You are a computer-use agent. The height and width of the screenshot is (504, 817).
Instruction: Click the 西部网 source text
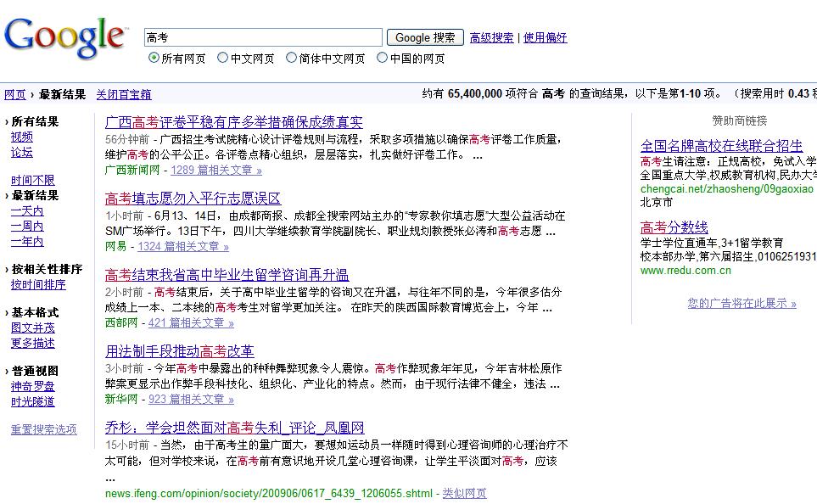tap(121, 322)
